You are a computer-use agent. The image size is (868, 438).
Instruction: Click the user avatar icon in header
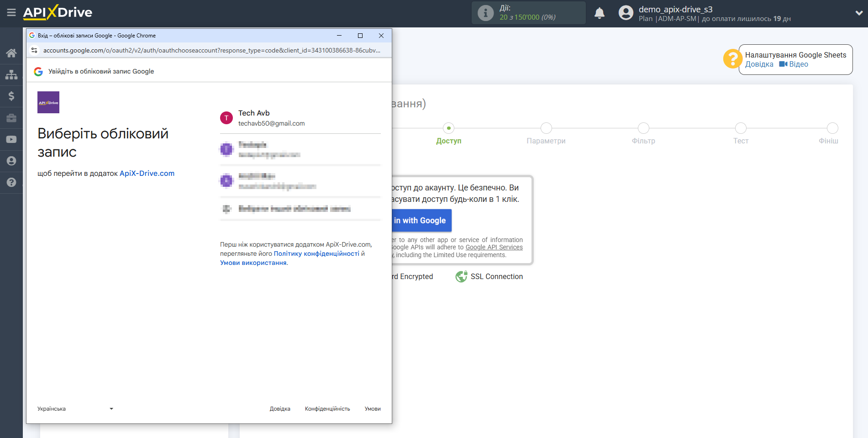coord(626,13)
